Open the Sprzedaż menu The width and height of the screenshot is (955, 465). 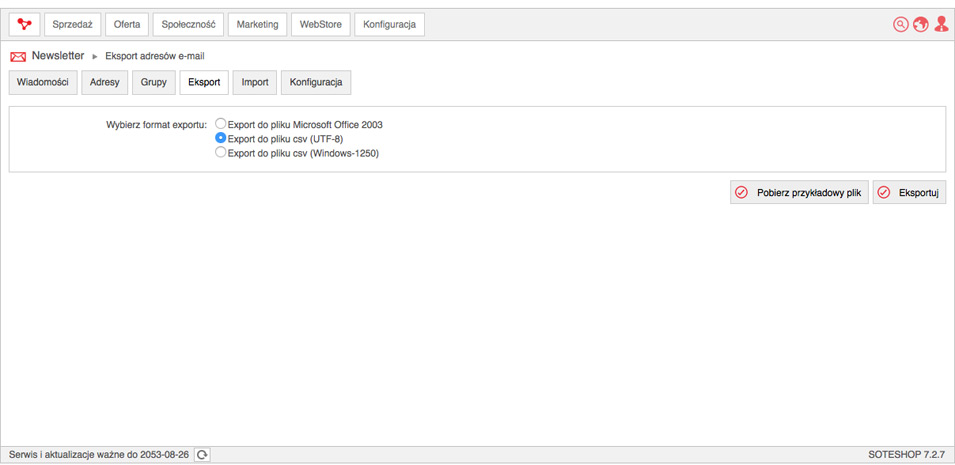pos(72,24)
